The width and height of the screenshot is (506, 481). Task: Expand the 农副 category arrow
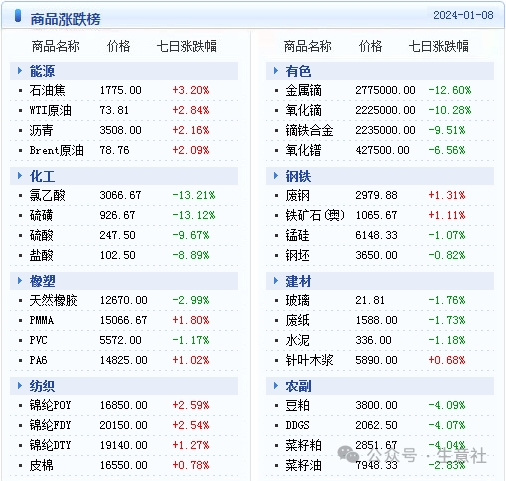click(276, 386)
